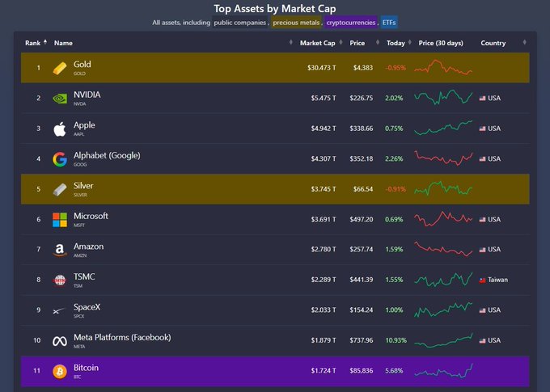Click Gold market cap $30.473 T
This screenshot has width=550, height=392.
pos(321,68)
